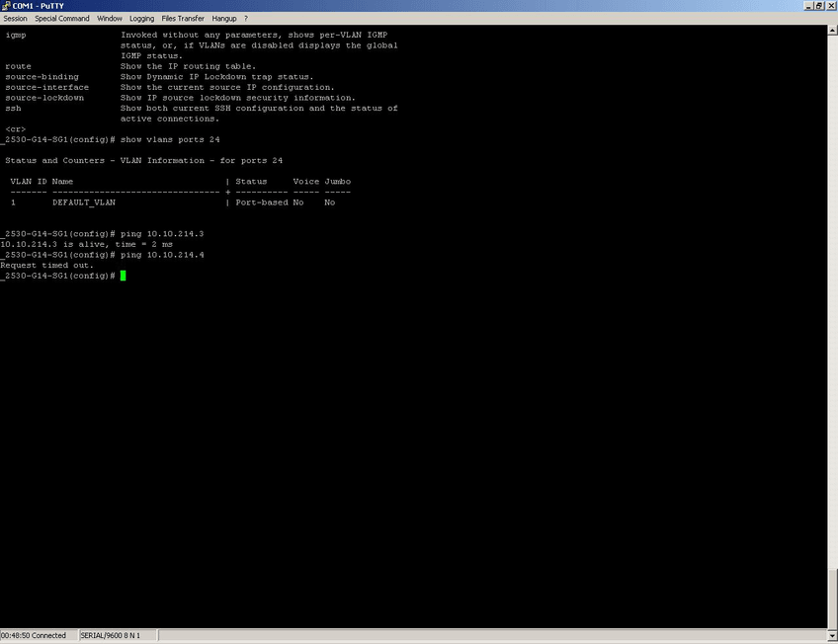838x644 pixels.
Task: Open the question mark help menu
Action: point(246,18)
